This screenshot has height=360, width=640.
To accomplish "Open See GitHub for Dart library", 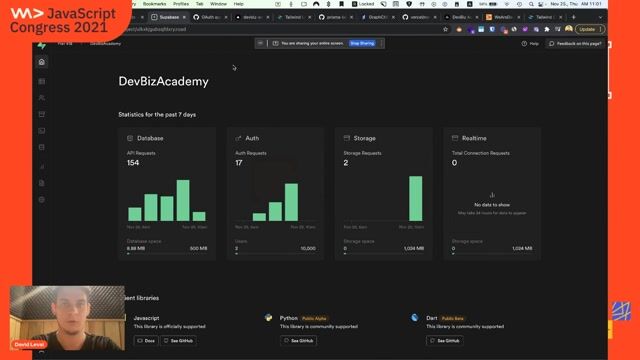I will coord(445,340).
